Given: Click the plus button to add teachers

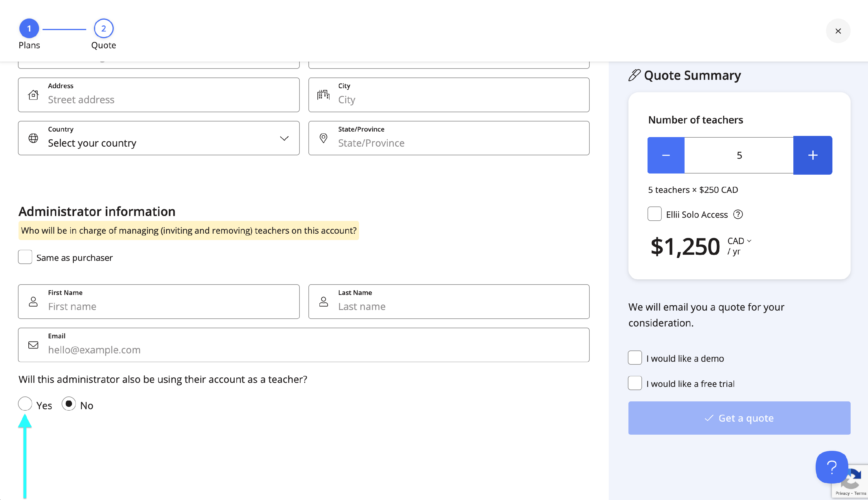Looking at the screenshot, I should pos(812,155).
